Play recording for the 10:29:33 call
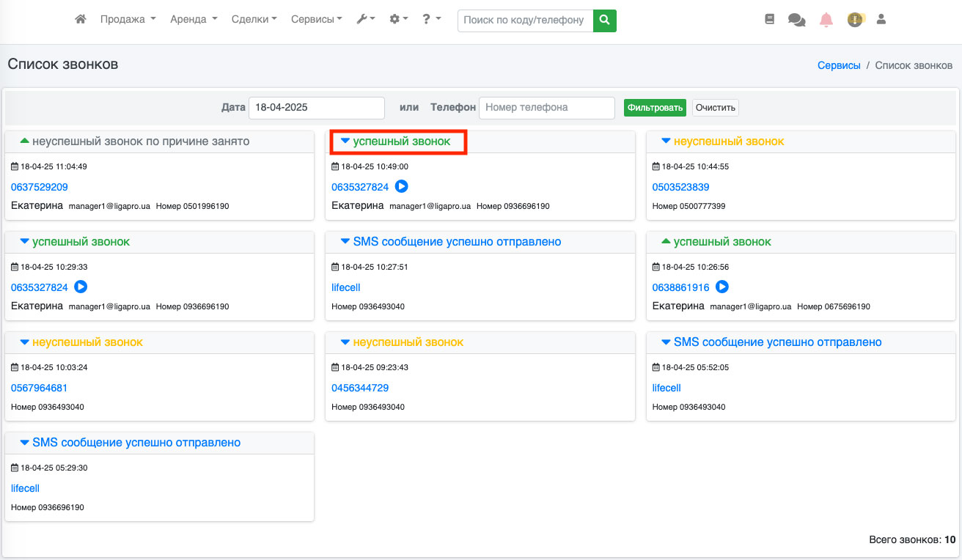 (x=81, y=287)
